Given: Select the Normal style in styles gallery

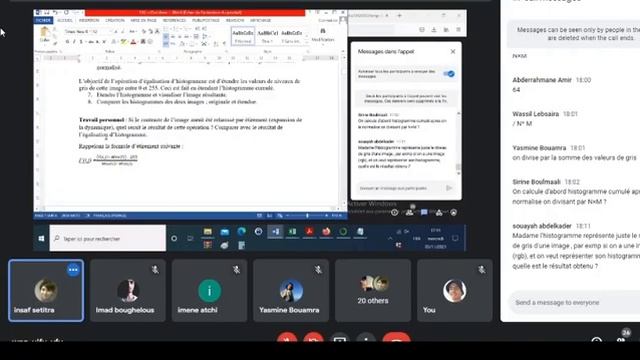Looking at the screenshot, I should [243, 36].
